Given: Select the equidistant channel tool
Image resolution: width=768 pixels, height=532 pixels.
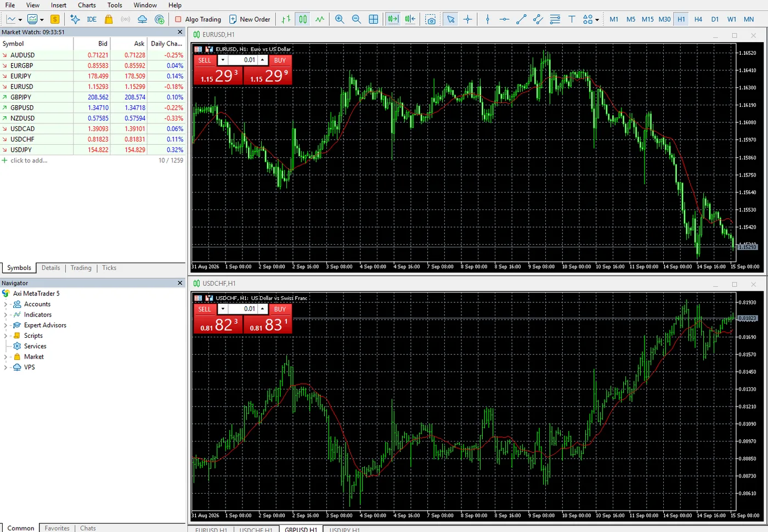Looking at the screenshot, I should point(538,19).
